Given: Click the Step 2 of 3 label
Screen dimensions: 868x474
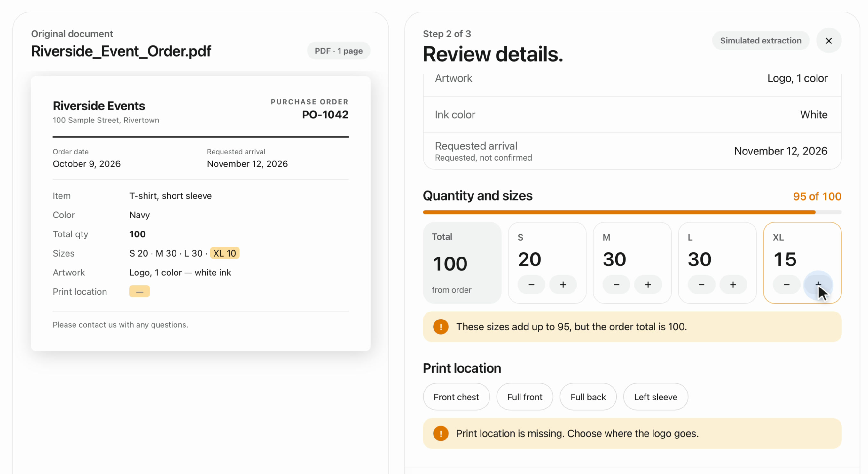Looking at the screenshot, I should (x=447, y=34).
